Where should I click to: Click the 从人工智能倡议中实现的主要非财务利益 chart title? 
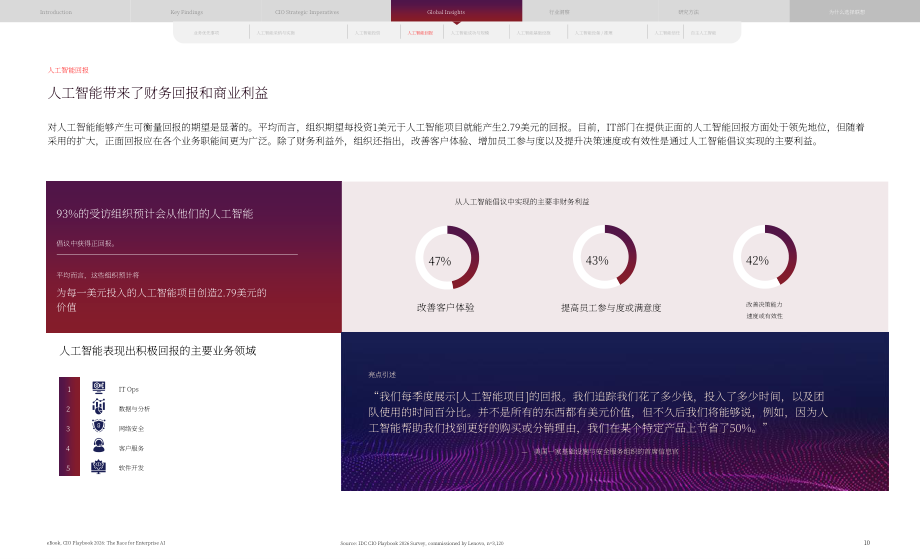tap(522, 202)
